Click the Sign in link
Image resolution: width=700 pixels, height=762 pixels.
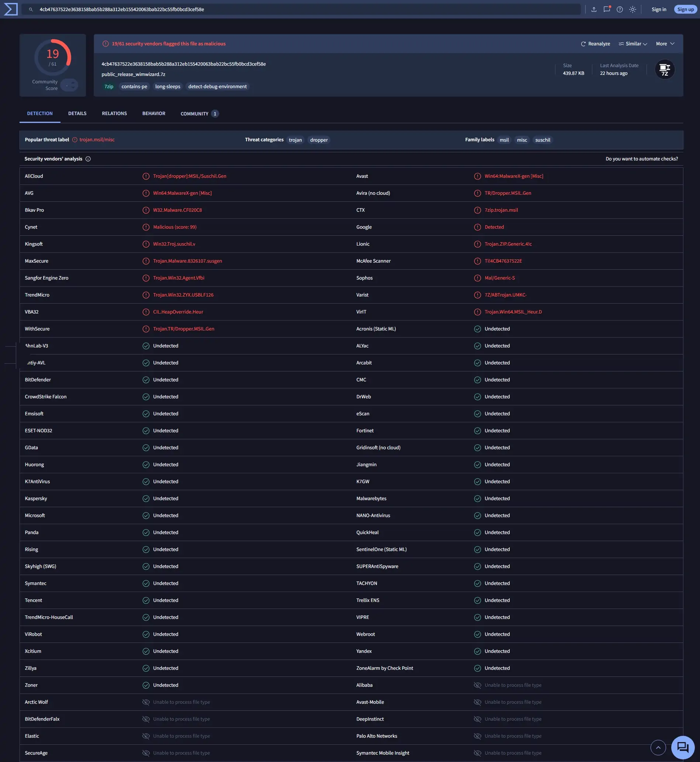[659, 10]
